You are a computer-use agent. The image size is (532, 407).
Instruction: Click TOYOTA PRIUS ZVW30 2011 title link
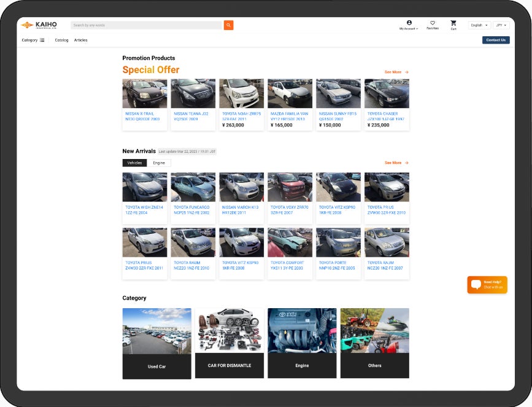click(144, 265)
